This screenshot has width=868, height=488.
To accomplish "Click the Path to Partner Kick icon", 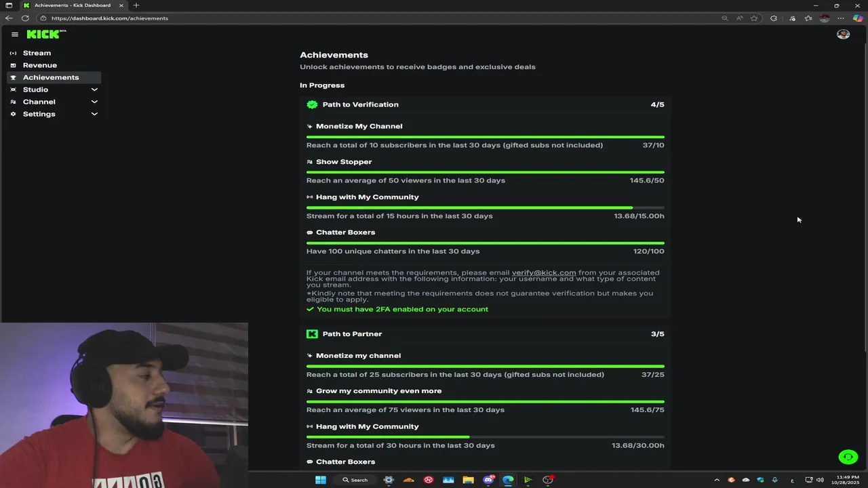I will tap(312, 333).
